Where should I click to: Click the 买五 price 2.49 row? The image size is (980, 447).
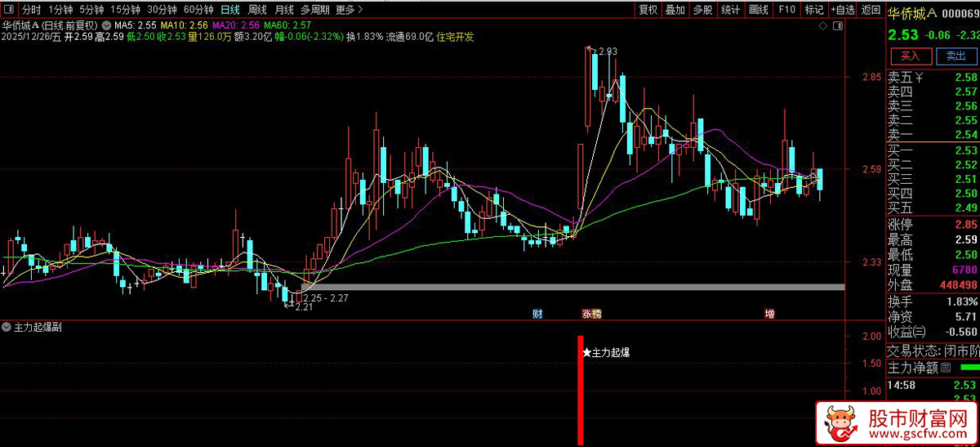(933, 208)
